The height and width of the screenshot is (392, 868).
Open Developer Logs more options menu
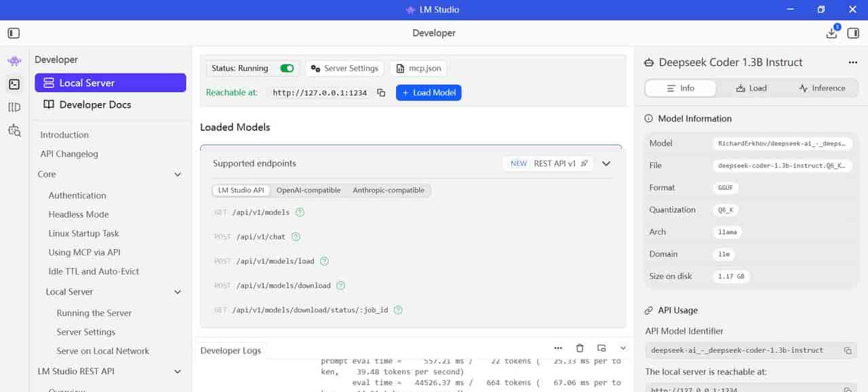pos(558,348)
